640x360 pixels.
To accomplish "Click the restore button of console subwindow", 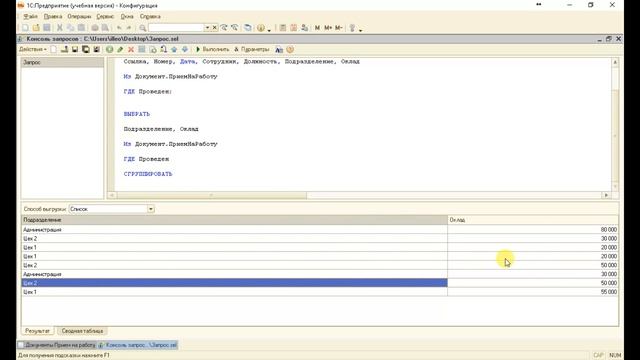I will (609, 39).
